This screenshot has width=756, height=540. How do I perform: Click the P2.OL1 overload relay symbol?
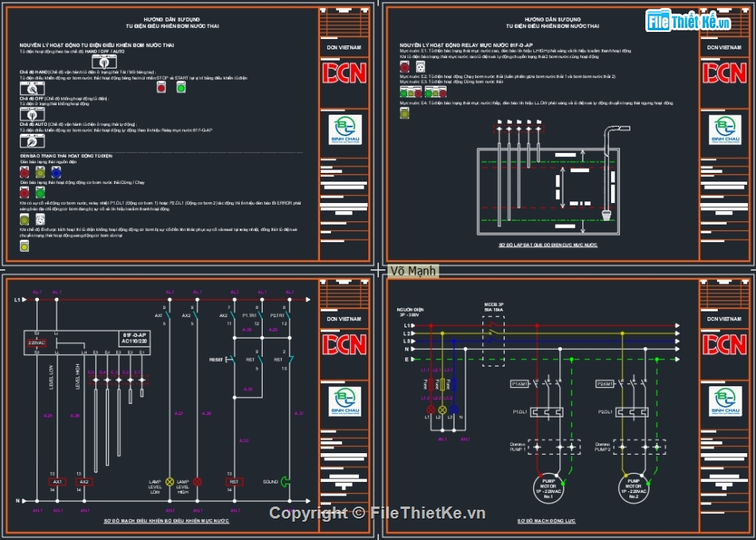632,412
